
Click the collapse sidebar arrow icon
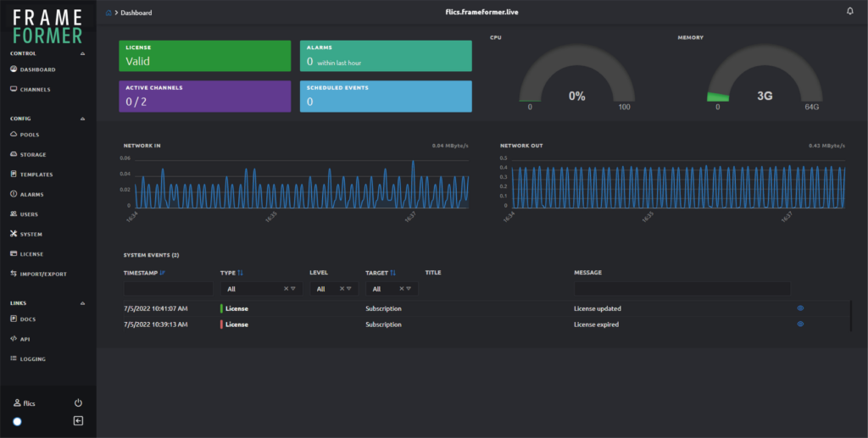[78, 421]
